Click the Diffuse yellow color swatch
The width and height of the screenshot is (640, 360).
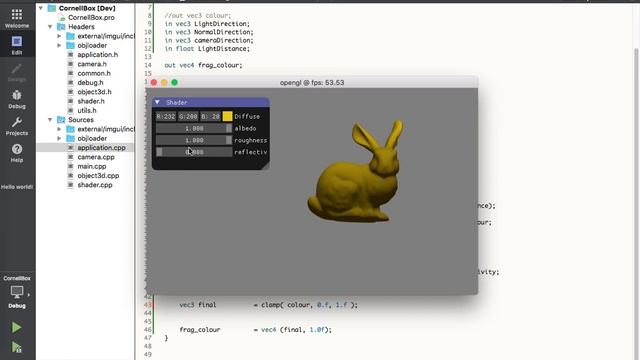coord(227,116)
